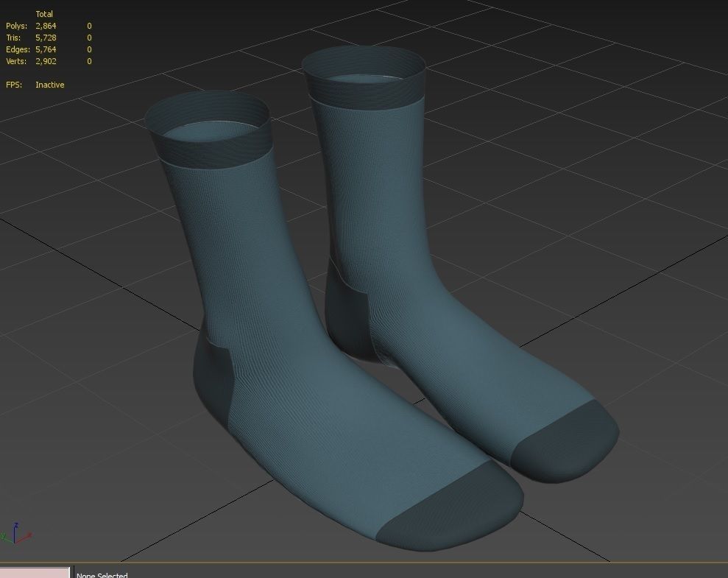Click the "None Selected" status text
Screen dimensions: 728x578
(x=102, y=575)
